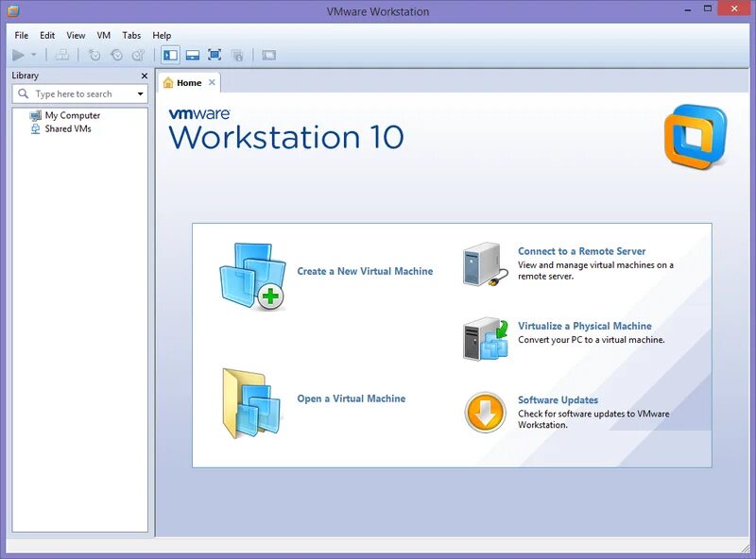The height and width of the screenshot is (559, 756).
Task: Click the Shared VMs network icon
Action: coord(35,128)
